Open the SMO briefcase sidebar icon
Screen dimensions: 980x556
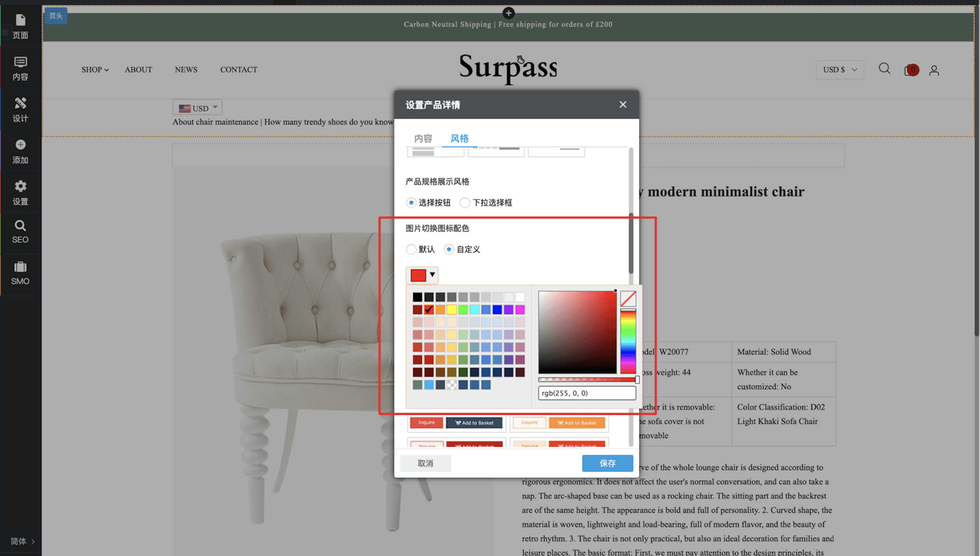20,273
